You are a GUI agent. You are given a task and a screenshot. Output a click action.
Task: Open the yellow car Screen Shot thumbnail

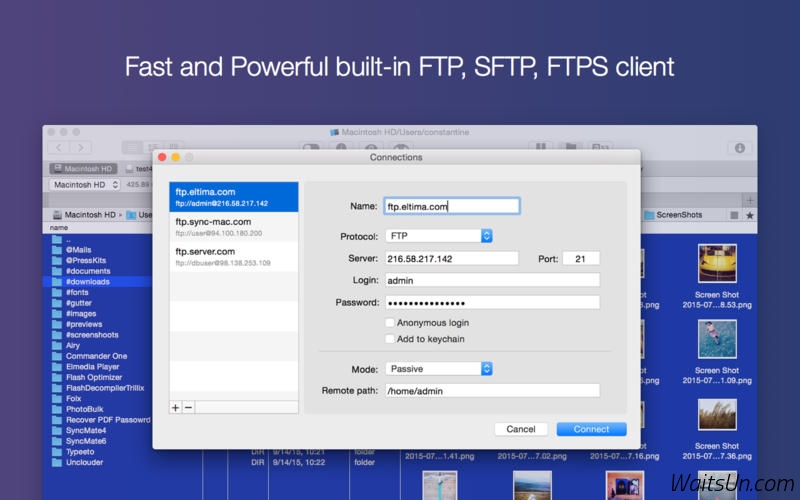(x=718, y=264)
